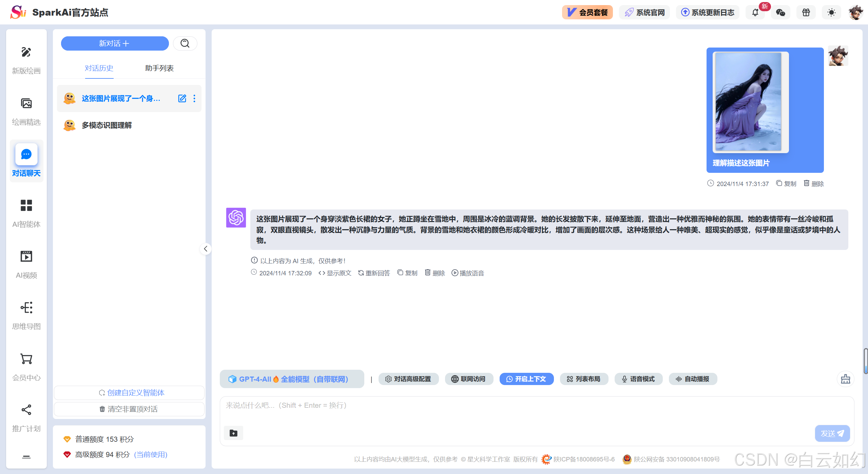
Task: Edit the selected conversation title
Action: pos(182,98)
